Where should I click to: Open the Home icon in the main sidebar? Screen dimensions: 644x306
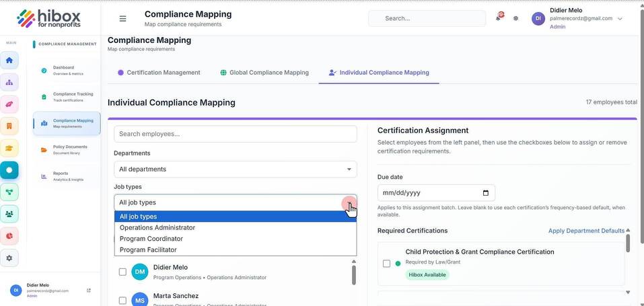[9, 61]
